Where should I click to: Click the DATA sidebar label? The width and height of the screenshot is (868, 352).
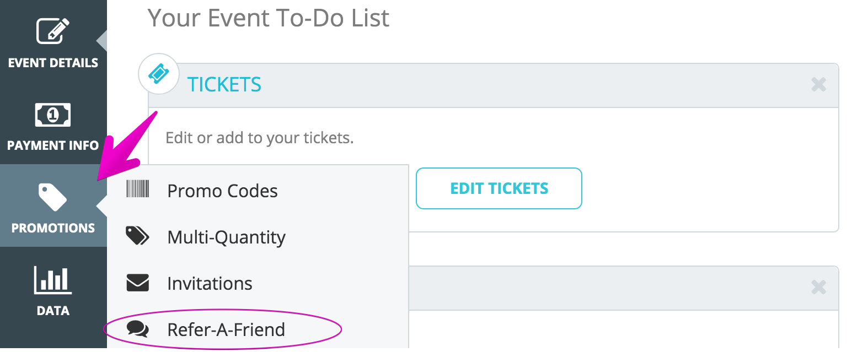[53, 311]
